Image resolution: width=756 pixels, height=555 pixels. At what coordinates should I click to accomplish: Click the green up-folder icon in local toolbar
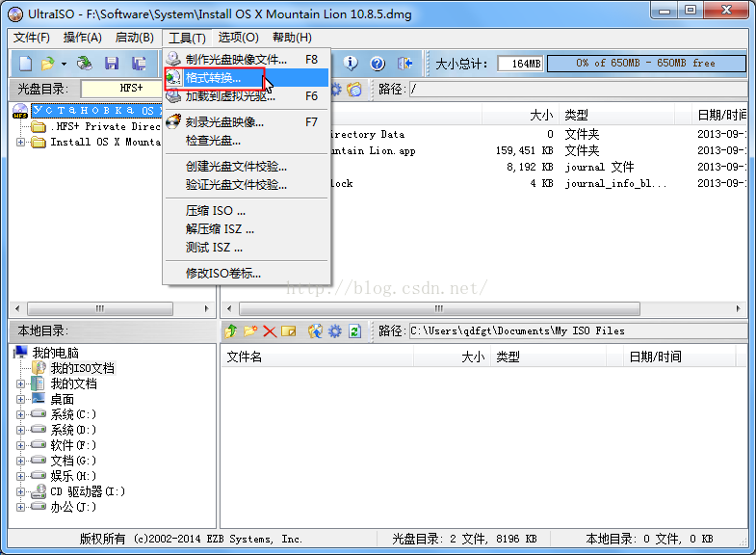pos(231,331)
